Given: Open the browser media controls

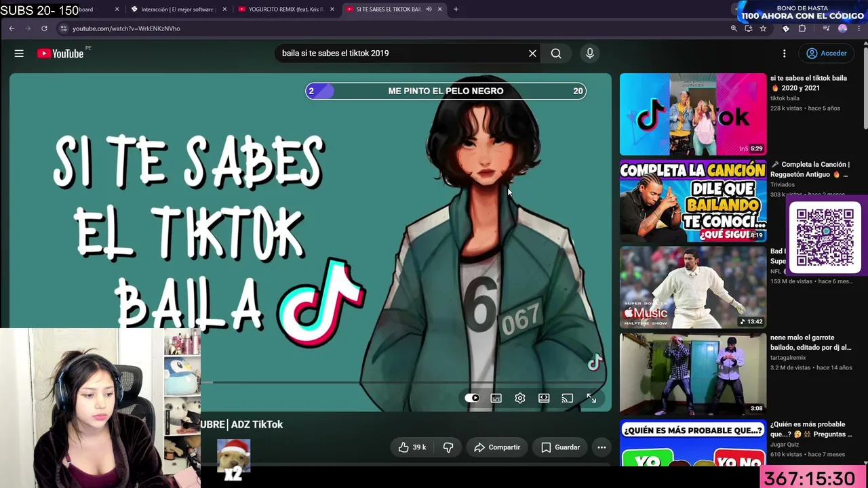Looking at the screenshot, I should (x=826, y=28).
